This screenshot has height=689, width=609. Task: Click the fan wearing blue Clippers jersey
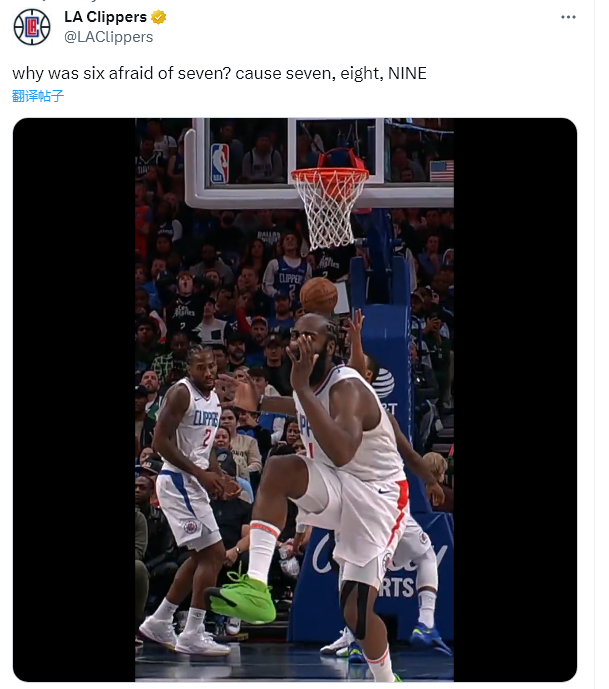[287, 267]
